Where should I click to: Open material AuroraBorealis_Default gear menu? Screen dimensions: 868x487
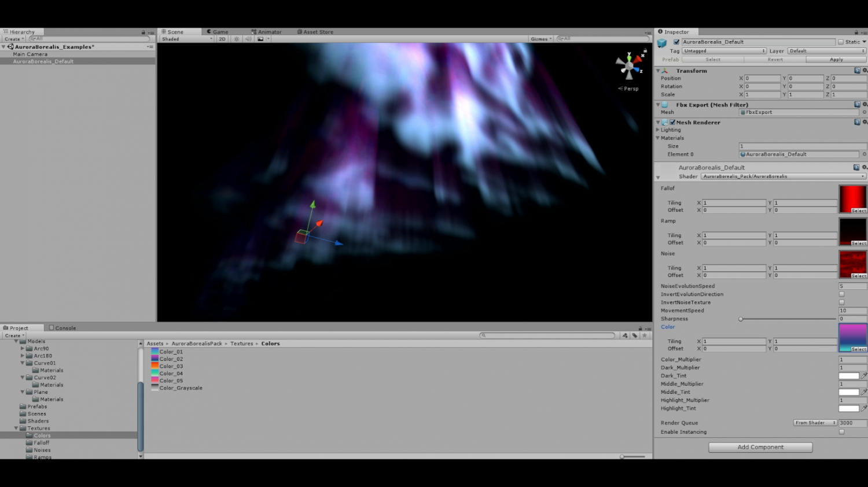tap(865, 167)
